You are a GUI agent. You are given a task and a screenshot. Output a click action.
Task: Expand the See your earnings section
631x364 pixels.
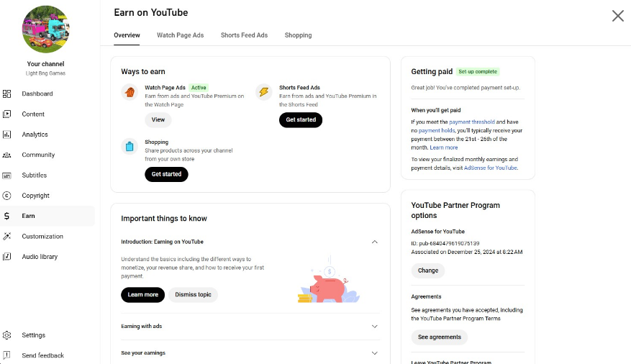pyautogui.click(x=374, y=353)
